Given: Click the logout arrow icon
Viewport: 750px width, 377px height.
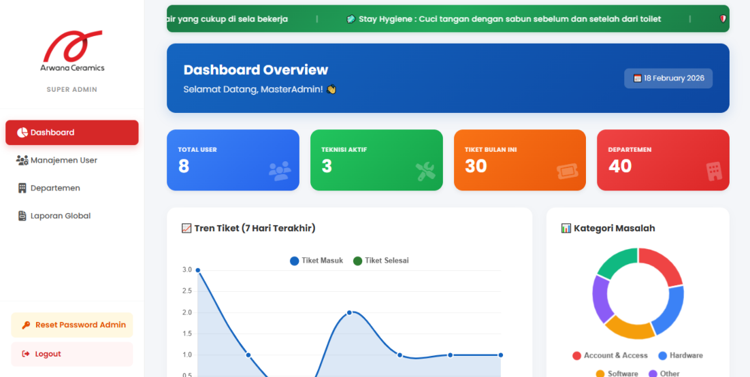Looking at the screenshot, I should coord(26,354).
